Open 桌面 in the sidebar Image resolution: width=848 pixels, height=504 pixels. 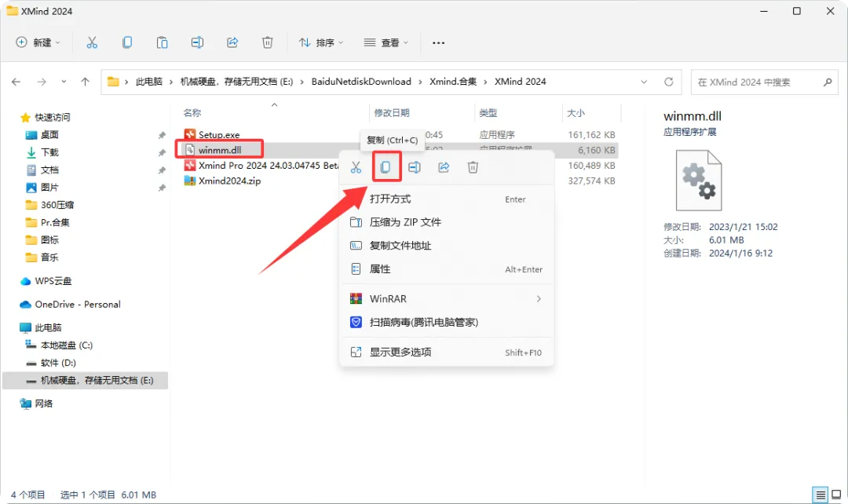coord(49,135)
